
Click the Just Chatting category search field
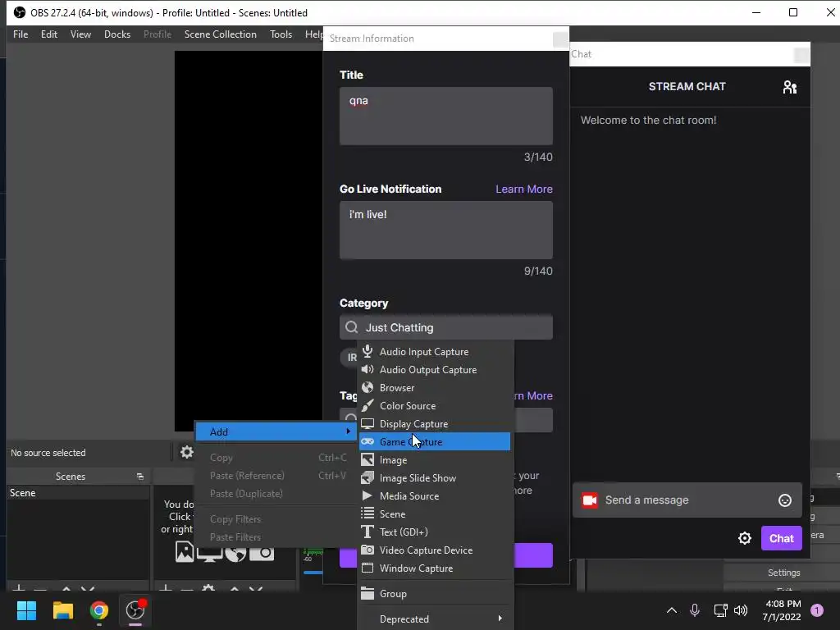[x=445, y=326]
